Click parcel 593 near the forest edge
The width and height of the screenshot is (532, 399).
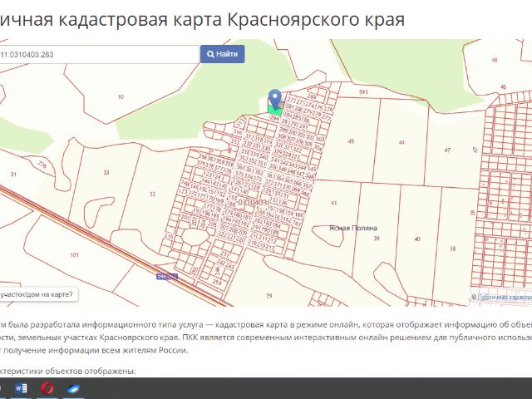363,91
